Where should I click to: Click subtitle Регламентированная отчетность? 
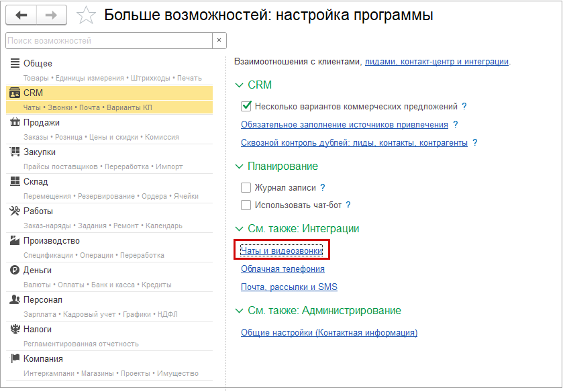pyautogui.click(x=81, y=344)
